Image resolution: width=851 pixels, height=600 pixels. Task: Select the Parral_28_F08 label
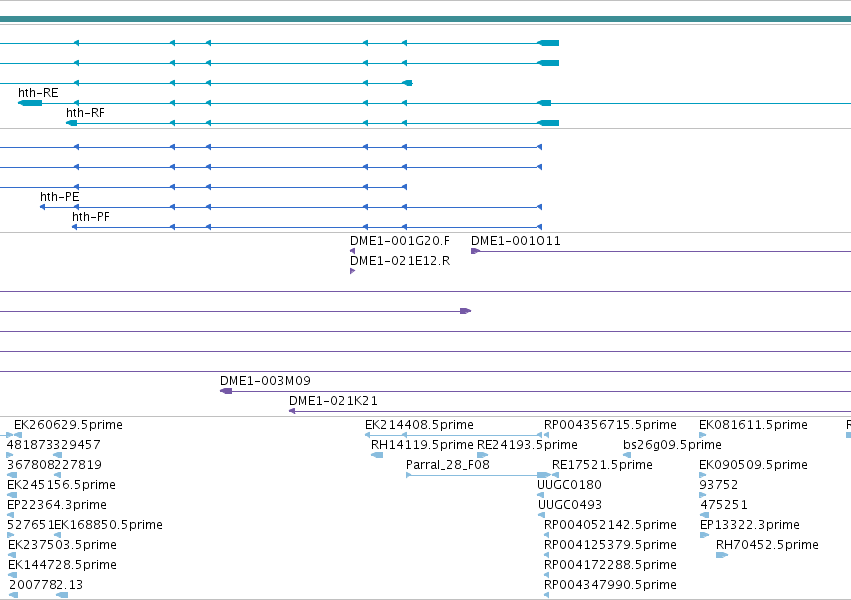click(448, 465)
